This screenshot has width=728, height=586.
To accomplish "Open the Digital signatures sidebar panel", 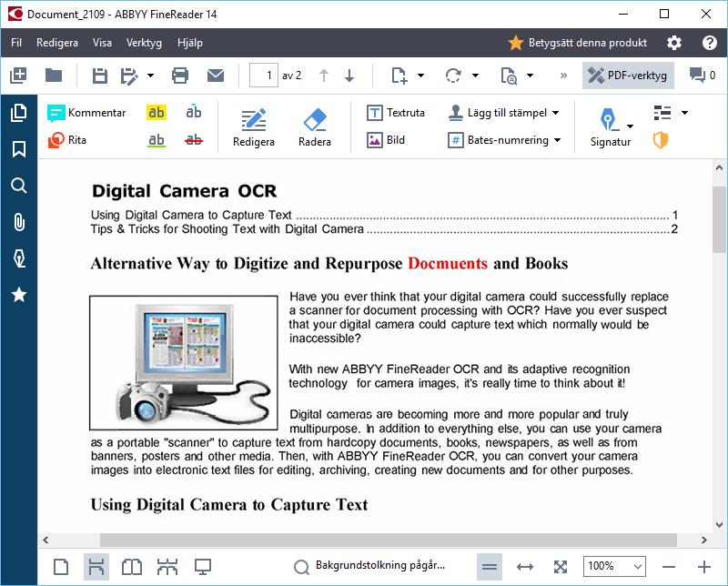I will click(18, 258).
